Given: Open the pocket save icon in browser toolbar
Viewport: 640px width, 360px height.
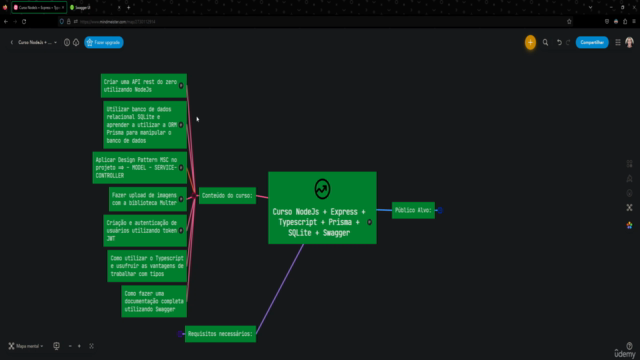Looking at the screenshot, I should 607,22.
